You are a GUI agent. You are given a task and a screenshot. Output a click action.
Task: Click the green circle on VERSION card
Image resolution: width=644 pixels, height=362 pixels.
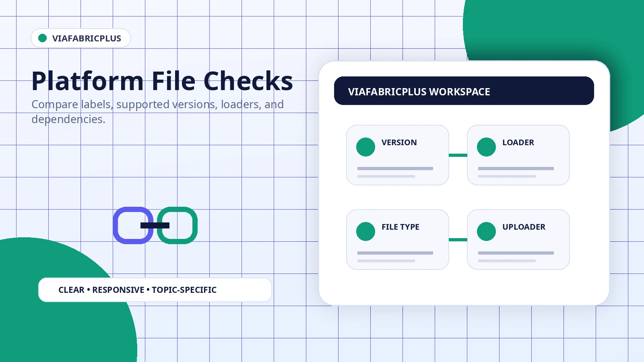click(x=365, y=147)
